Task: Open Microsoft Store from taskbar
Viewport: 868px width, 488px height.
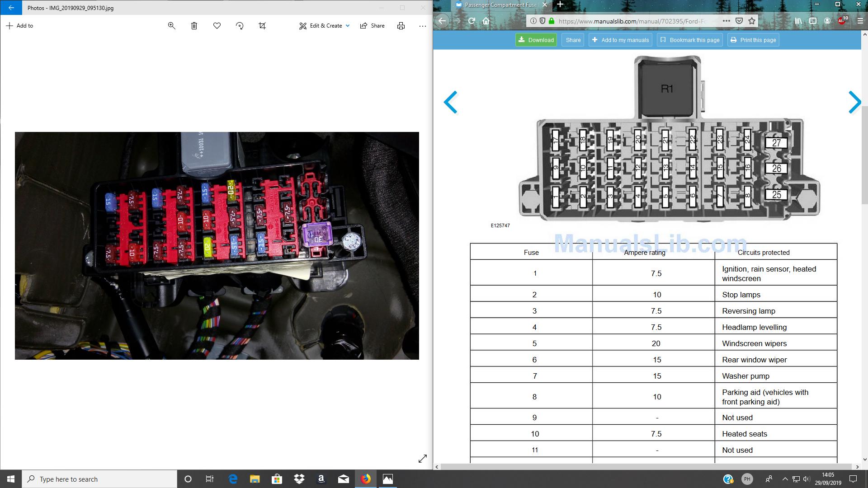Action: (277, 479)
